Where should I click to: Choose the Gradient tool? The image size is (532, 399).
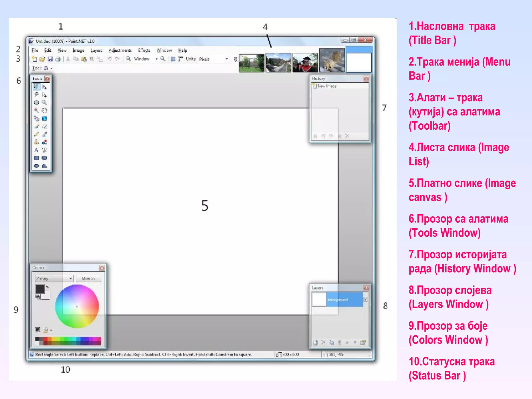45,118
